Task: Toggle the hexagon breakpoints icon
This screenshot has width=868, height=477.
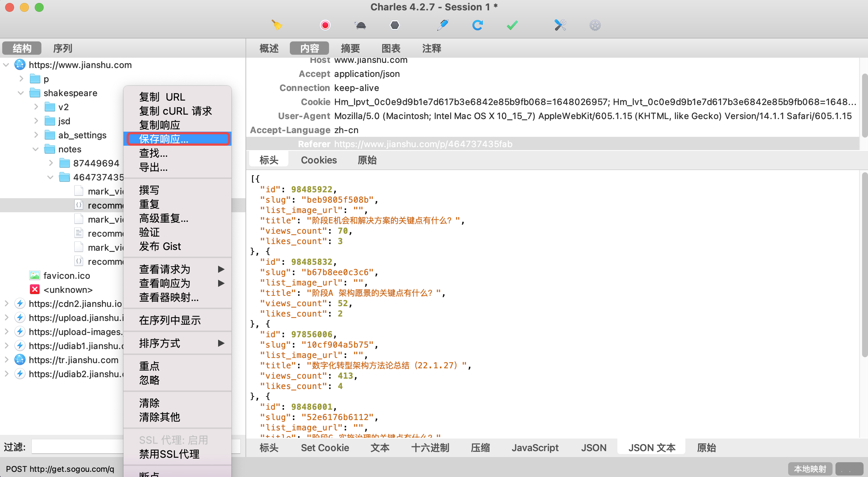Action: click(x=395, y=25)
